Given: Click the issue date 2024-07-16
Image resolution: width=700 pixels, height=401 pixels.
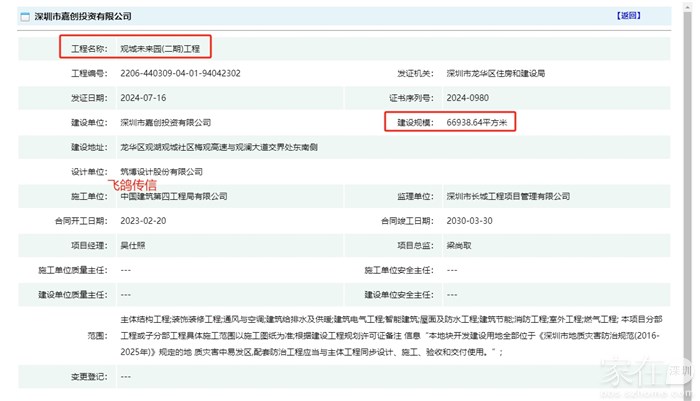Looking at the screenshot, I should (142, 98).
